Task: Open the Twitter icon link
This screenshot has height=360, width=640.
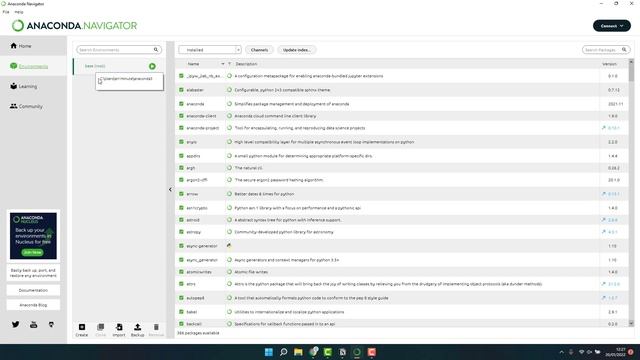Action: click(x=16, y=324)
